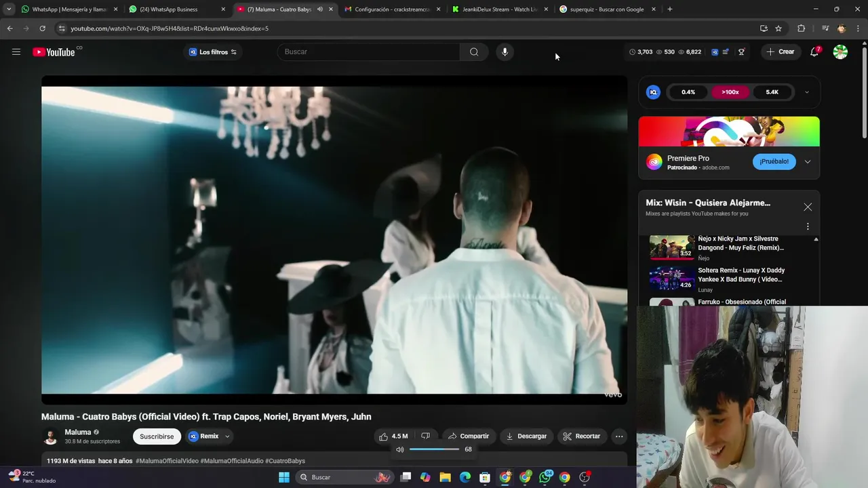This screenshot has width=868, height=488.
Task: Open the YouTube hamburger guide menu
Action: [16, 52]
